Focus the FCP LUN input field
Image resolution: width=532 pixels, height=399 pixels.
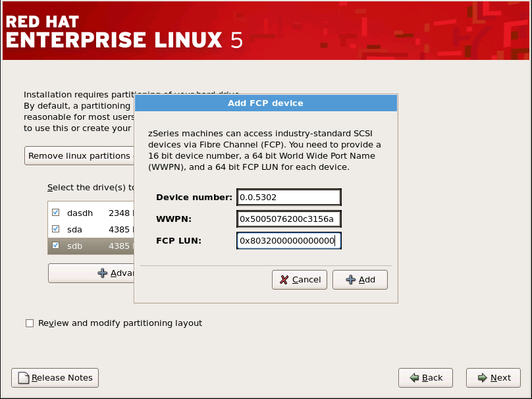[288, 240]
